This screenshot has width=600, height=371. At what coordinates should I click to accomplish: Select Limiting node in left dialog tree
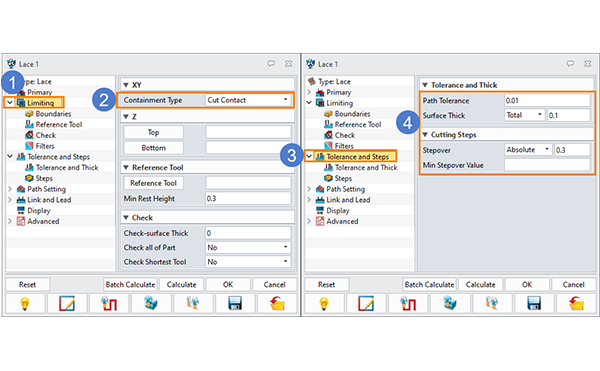40,103
